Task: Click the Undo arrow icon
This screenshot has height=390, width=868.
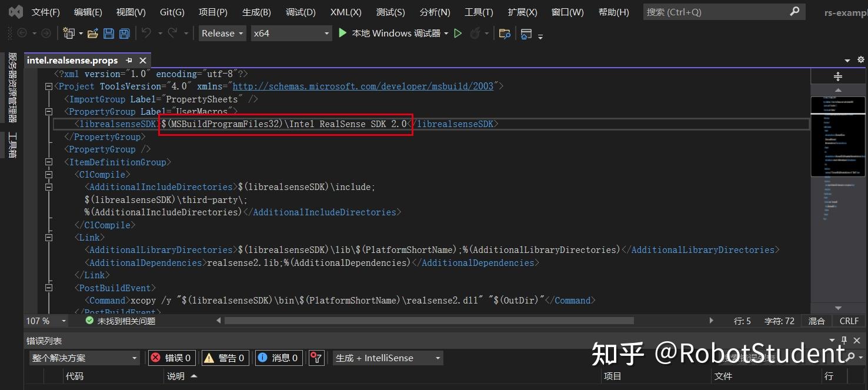Action: click(x=146, y=34)
